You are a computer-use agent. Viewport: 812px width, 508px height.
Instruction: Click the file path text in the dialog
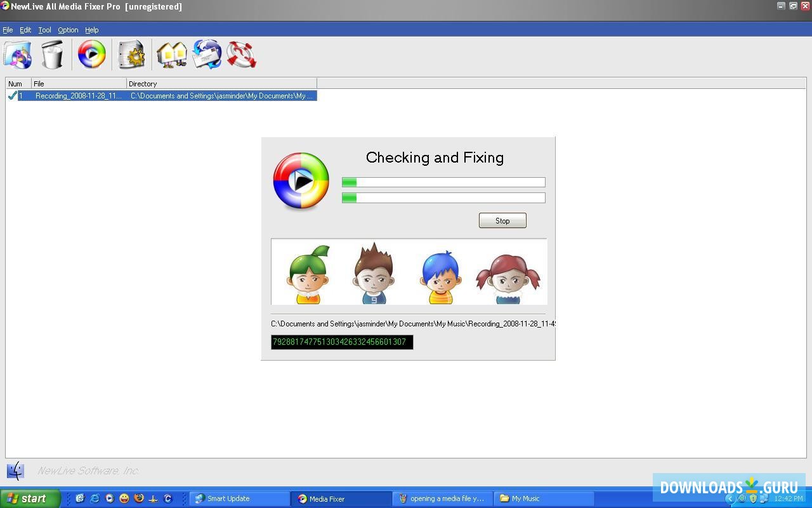tap(413, 324)
